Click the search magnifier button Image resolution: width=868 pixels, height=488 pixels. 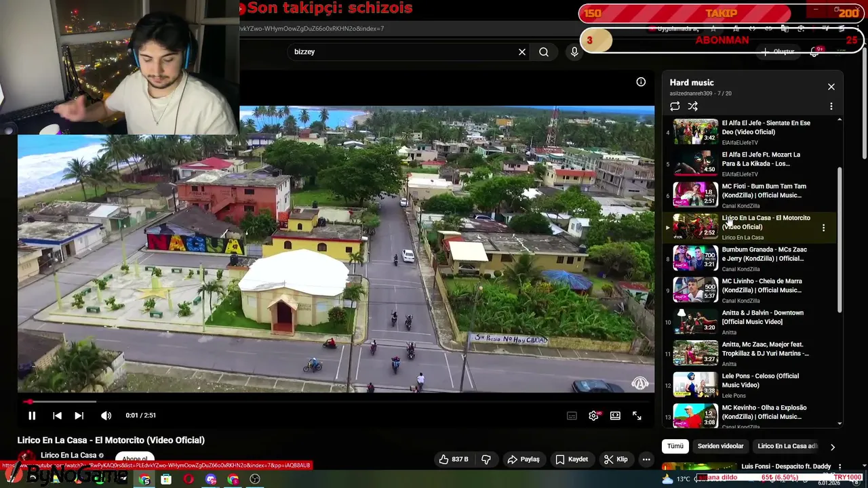coord(544,52)
